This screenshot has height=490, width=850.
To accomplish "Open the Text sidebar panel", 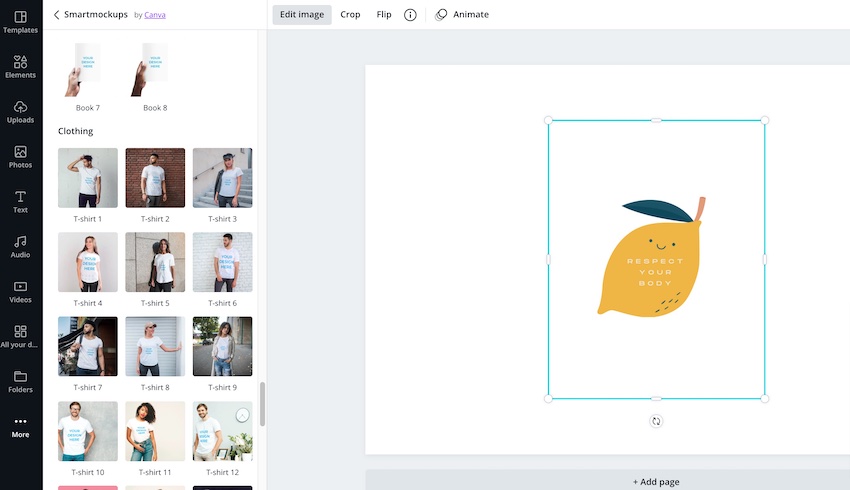I will (21, 202).
